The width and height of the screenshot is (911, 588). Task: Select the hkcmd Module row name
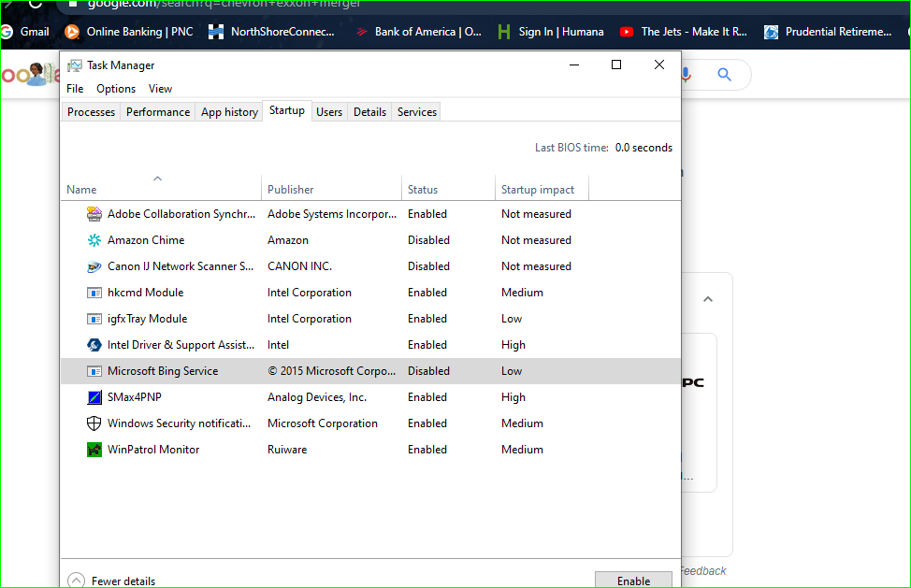(145, 293)
